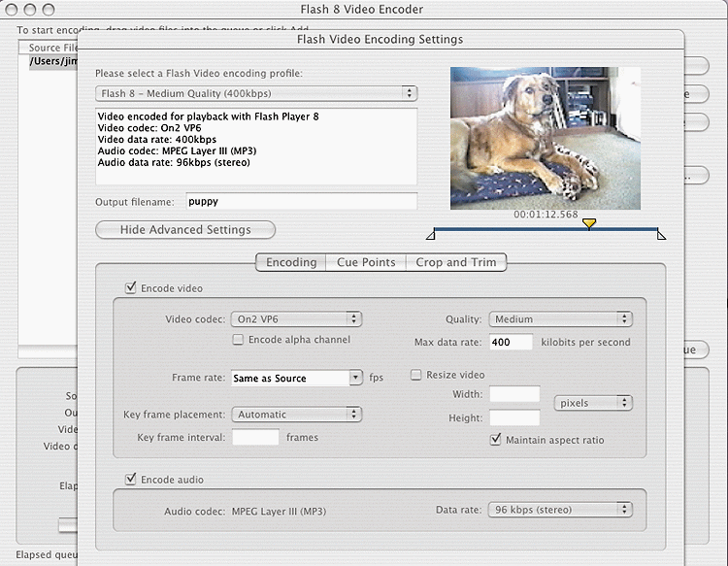This screenshot has width=728, height=566.
Task: Switch to the Cue Points tab
Action: [366, 262]
